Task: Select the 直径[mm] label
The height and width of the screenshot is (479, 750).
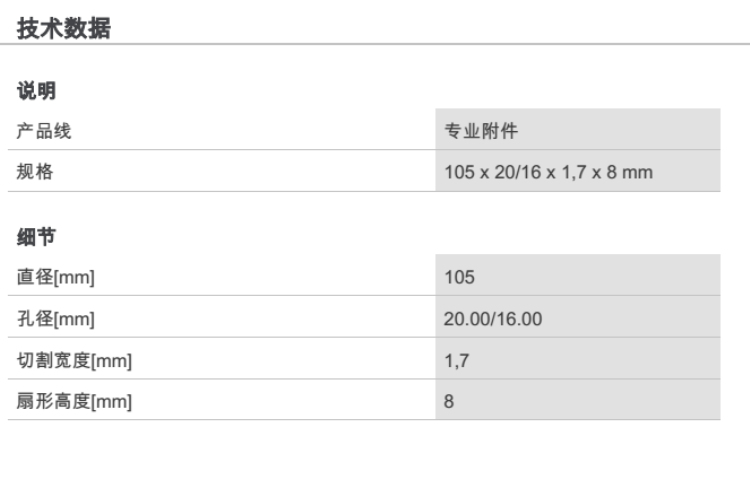Action: 56,277
